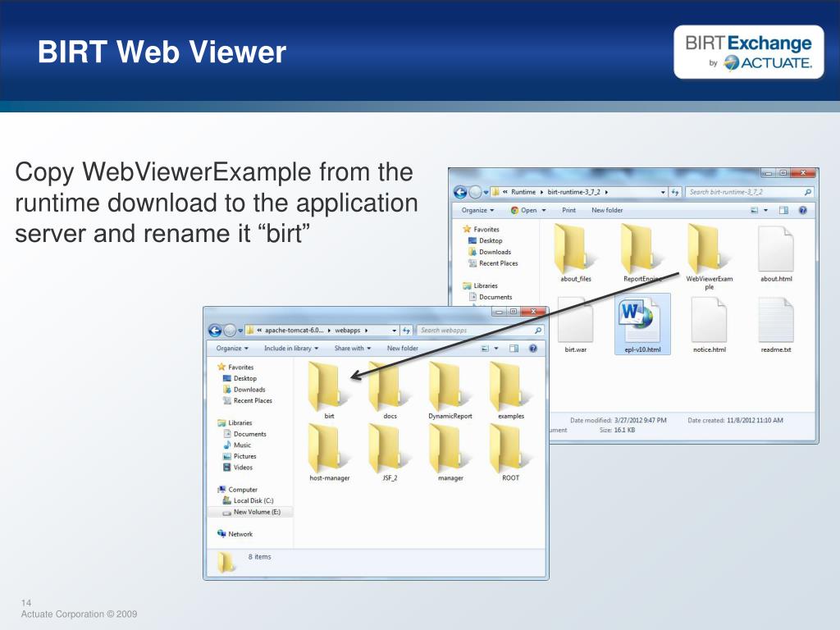Viewport: 840px width, 630px height.
Task: Select the about_files folder in runtime window
Action: [x=575, y=253]
